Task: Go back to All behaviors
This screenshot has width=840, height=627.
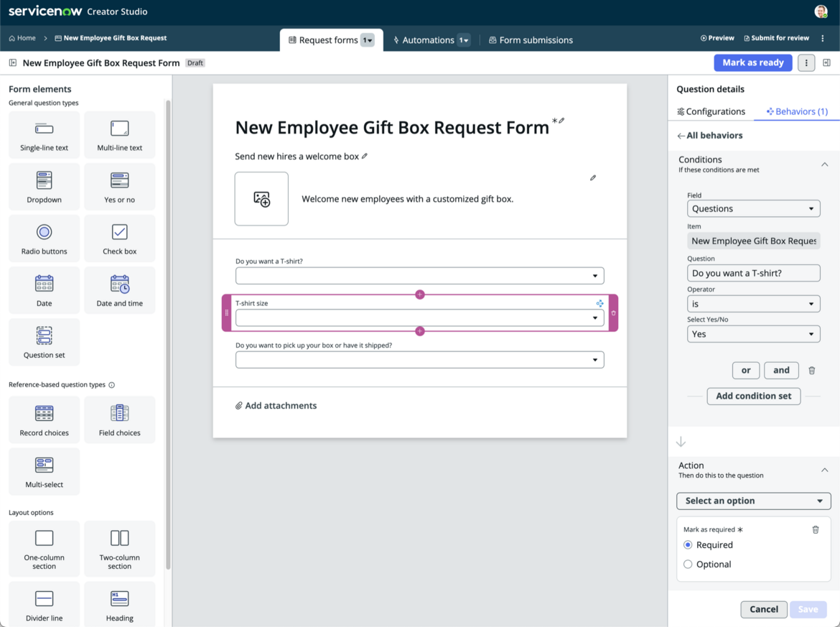Action: coord(710,136)
